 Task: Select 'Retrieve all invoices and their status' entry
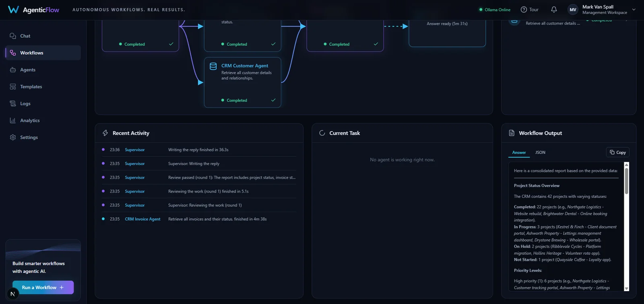coord(217,219)
